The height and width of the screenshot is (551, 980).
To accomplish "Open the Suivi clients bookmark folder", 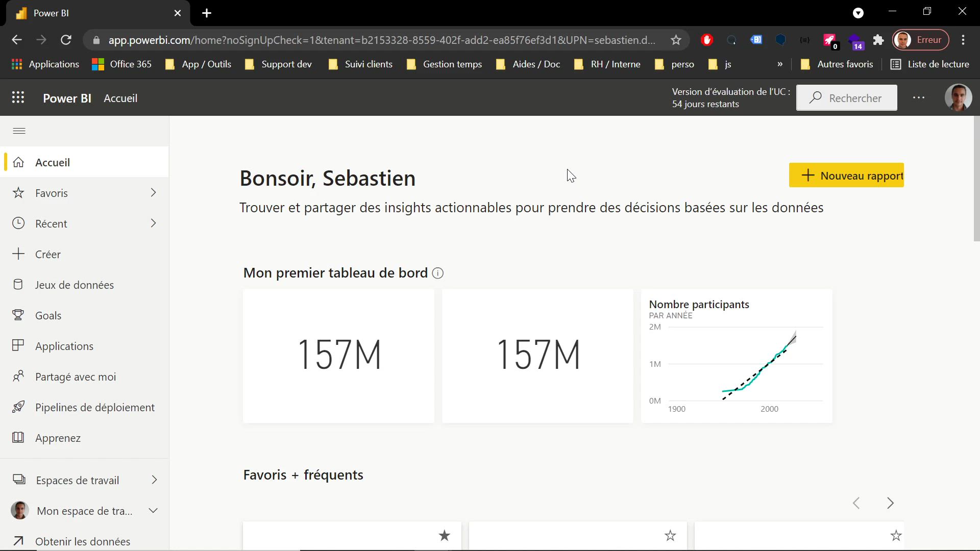I will pyautogui.click(x=360, y=64).
